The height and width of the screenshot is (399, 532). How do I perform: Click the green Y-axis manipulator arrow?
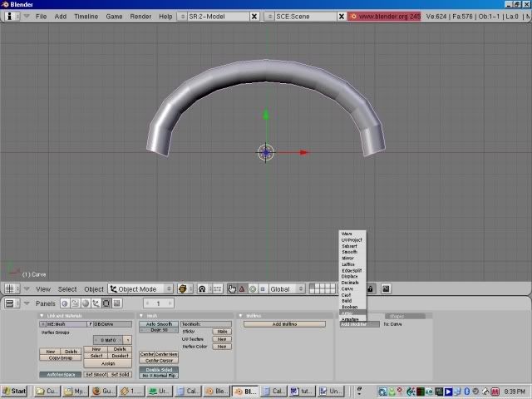click(x=266, y=115)
